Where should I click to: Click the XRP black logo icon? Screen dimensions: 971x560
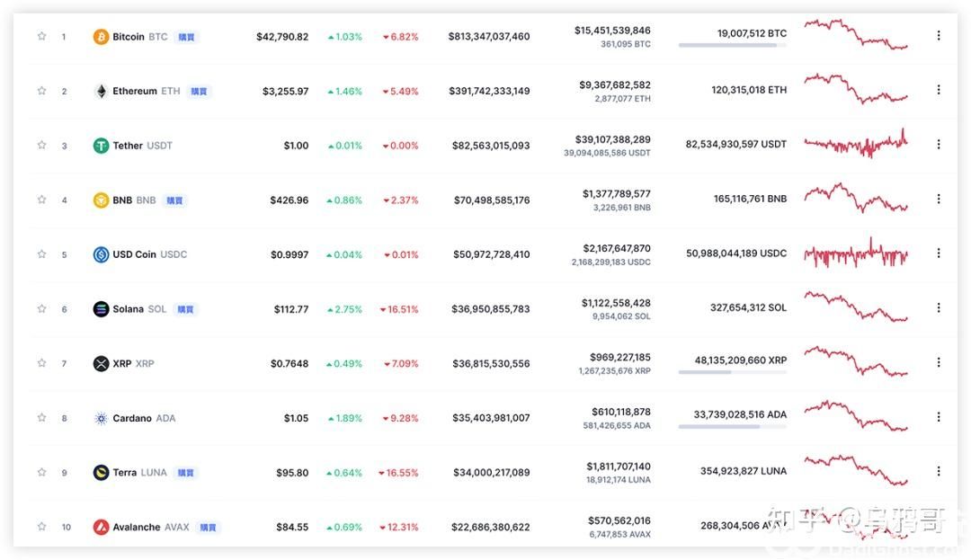pyautogui.click(x=101, y=364)
